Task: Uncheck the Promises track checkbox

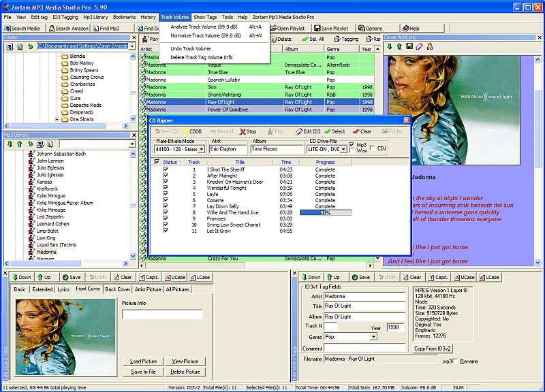Action: 166,218
